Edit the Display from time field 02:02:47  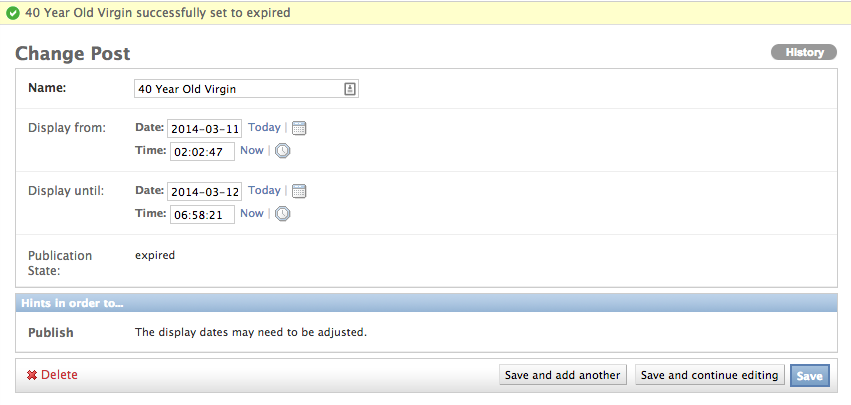click(x=202, y=151)
